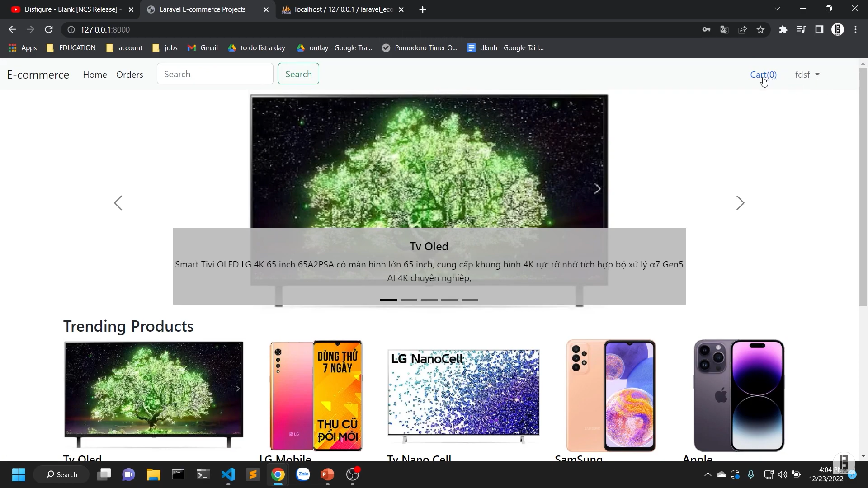Go back with browser back arrow

coord(12,29)
